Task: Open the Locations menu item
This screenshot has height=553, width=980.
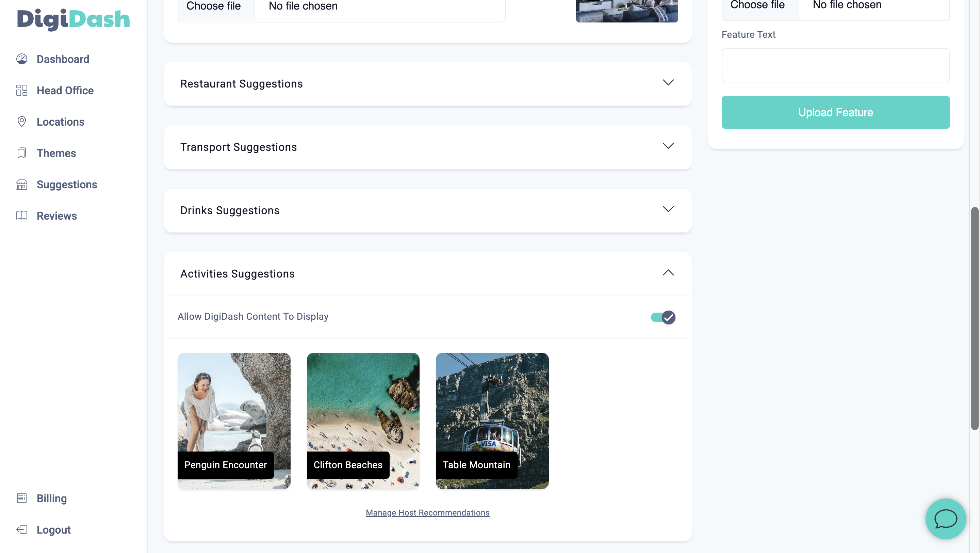Action: [61, 122]
